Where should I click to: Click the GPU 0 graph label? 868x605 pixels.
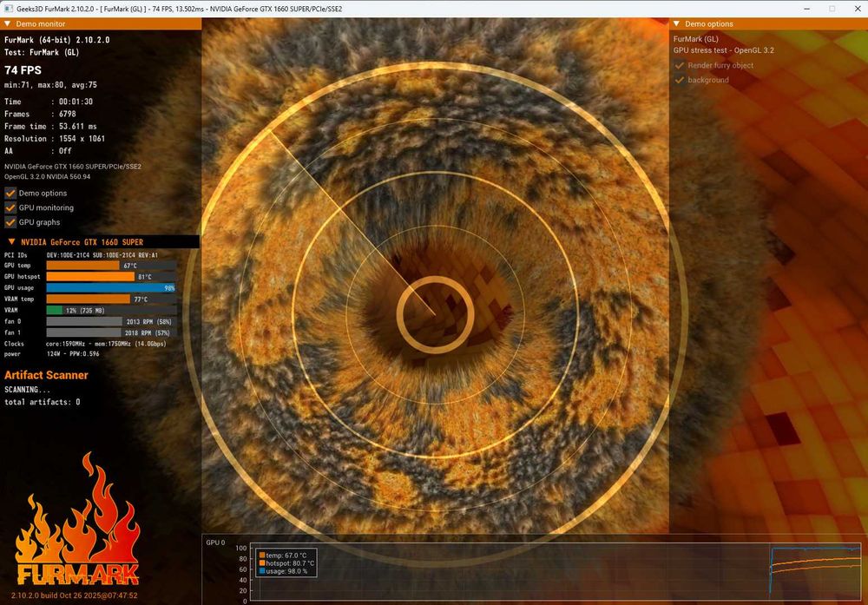[215, 543]
